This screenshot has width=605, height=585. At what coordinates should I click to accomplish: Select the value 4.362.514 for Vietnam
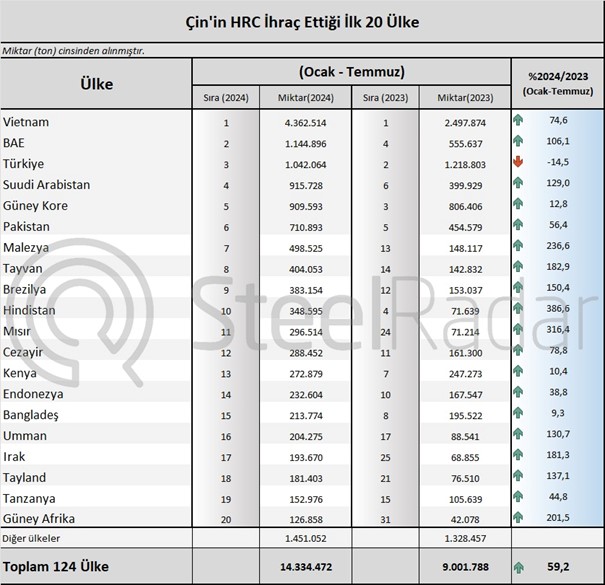[x=306, y=123]
